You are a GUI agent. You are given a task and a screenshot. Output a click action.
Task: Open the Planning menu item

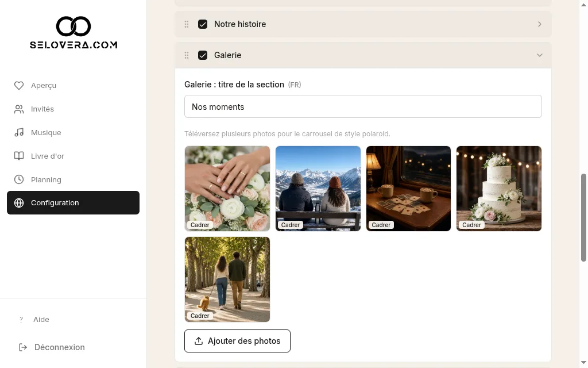(73, 179)
